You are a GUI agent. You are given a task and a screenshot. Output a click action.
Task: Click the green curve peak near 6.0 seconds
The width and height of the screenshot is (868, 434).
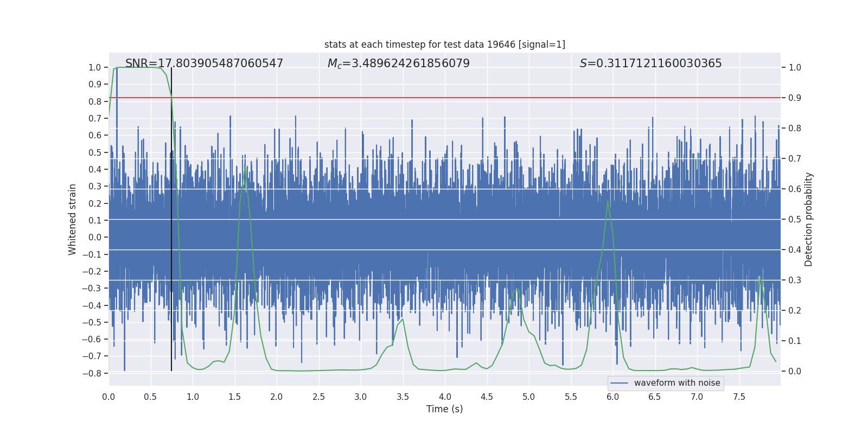tap(608, 201)
